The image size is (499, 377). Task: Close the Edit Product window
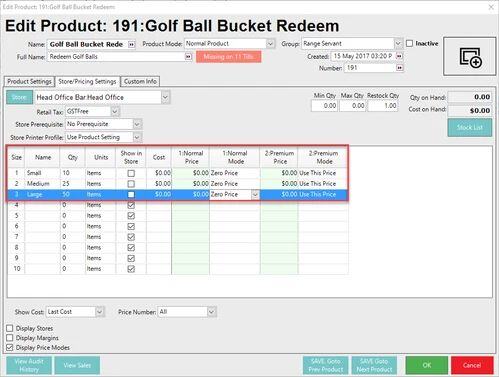tap(491, 7)
